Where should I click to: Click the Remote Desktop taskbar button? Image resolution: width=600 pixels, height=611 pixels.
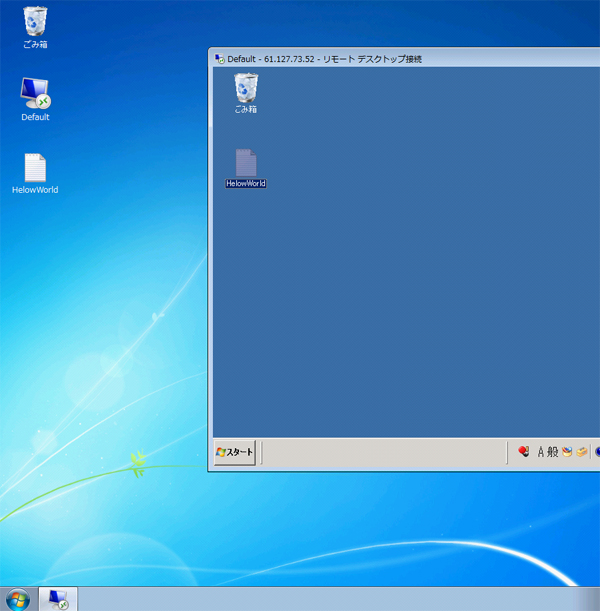click(58, 599)
